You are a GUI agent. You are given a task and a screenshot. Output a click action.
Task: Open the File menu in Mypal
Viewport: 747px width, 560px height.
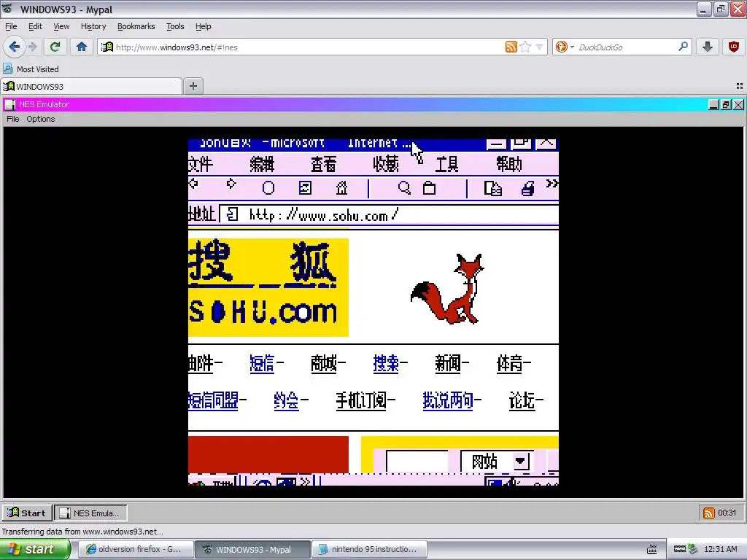10,26
